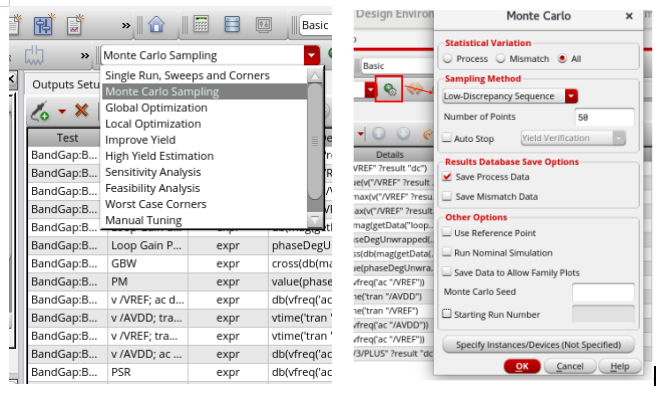Screen dimensions: 669x400
Task: Choose Monte Carlo Sampling in list
Action: click(x=204, y=92)
